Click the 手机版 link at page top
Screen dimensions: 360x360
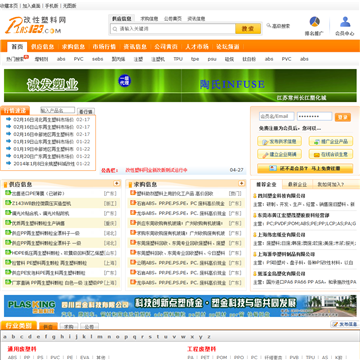pos(52,6)
